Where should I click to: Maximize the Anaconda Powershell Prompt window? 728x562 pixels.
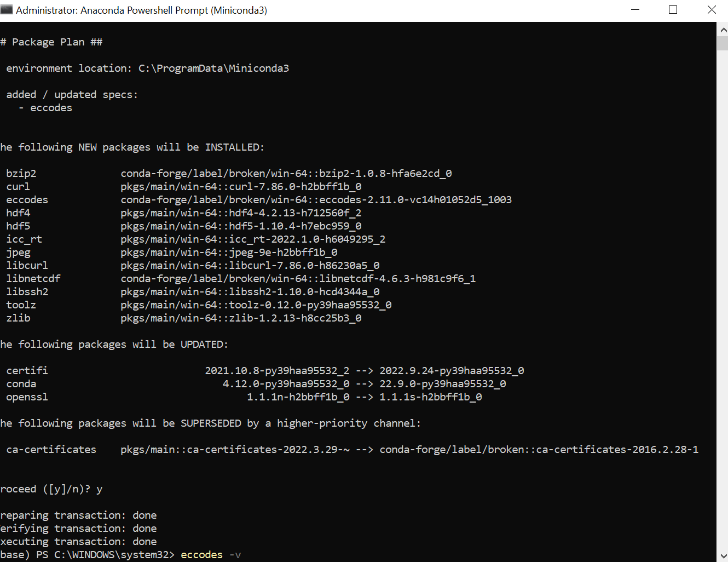[x=673, y=10]
